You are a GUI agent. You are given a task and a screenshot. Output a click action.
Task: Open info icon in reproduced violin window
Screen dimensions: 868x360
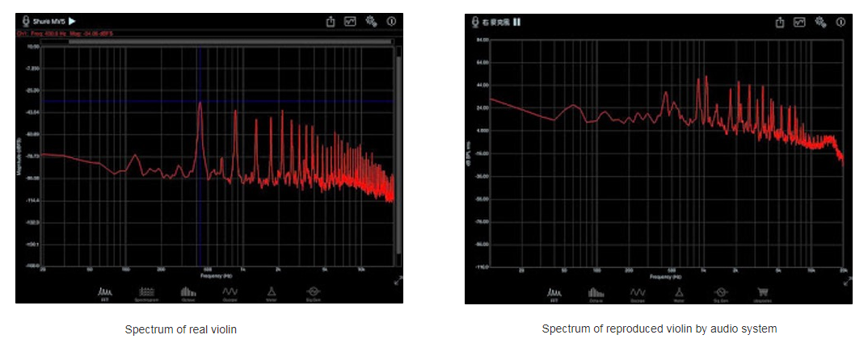click(841, 22)
